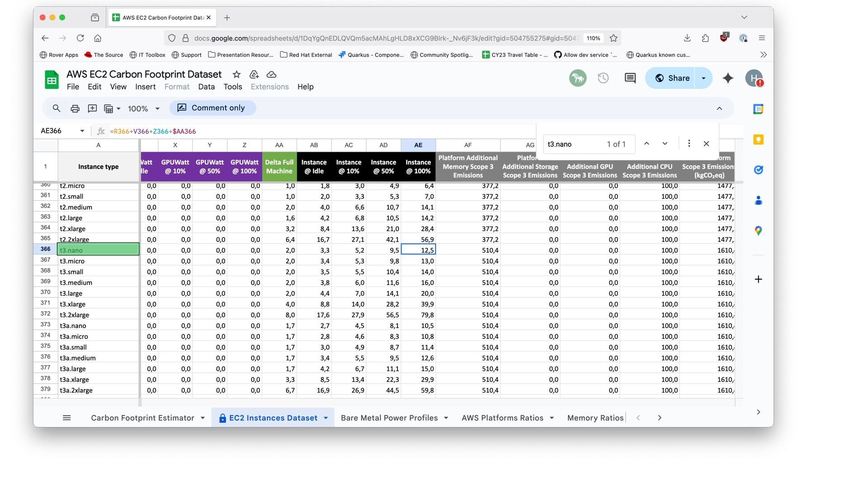The width and height of the screenshot is (868, 488).
Task: Open all sheets list menu
Action: click(67, 418)
